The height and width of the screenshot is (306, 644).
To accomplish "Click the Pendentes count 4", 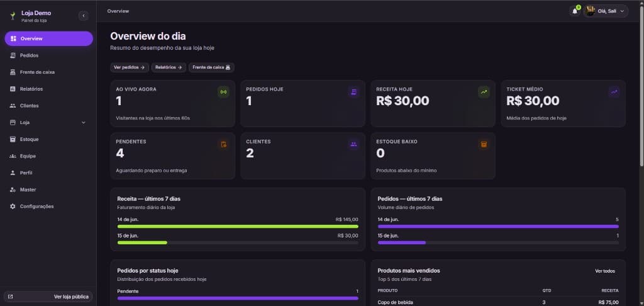I will click(x=120, y=153).
